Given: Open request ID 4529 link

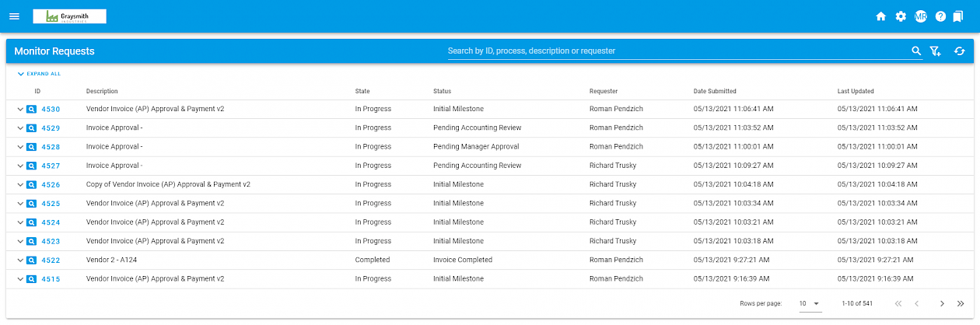Looking at the screenshot, I should tap(51, 128).
